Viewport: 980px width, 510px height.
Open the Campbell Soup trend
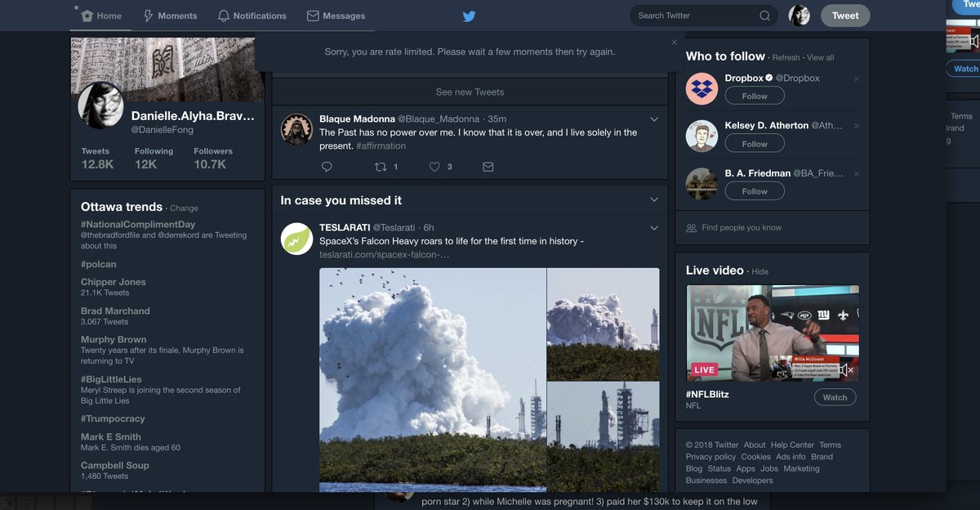pos(115,465)
